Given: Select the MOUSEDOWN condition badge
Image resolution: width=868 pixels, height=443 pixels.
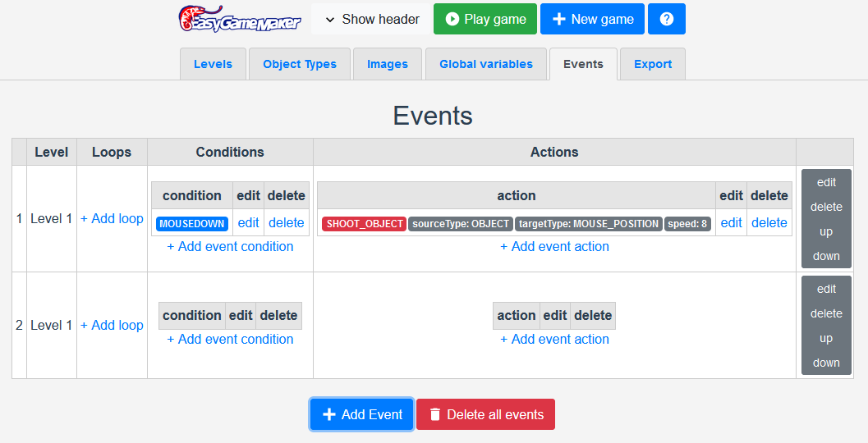Looking at the screenshot, I should [x=192, y=223].
